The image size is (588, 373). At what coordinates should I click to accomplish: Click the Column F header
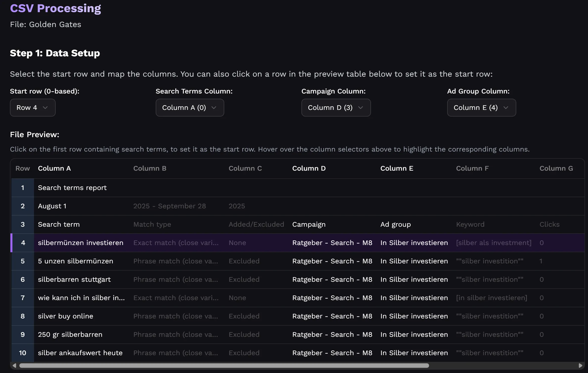(472, 168)
